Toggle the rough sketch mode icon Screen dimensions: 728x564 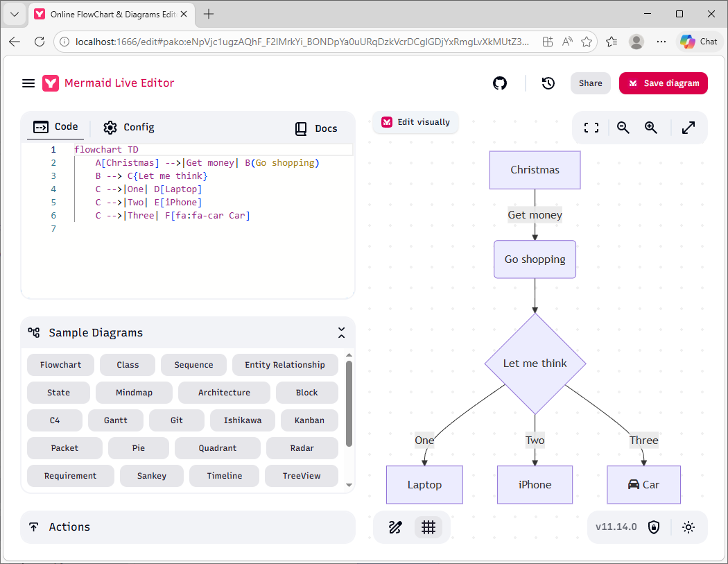395,527
